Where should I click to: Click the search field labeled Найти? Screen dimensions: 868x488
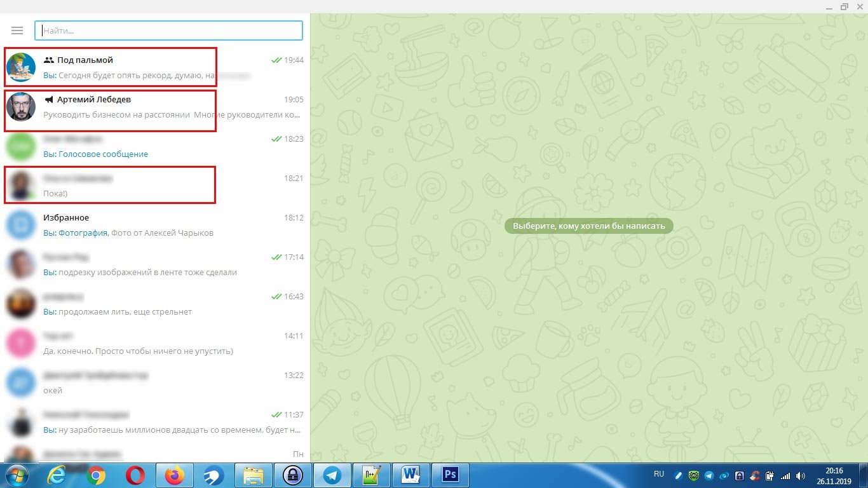click(168, 30)
